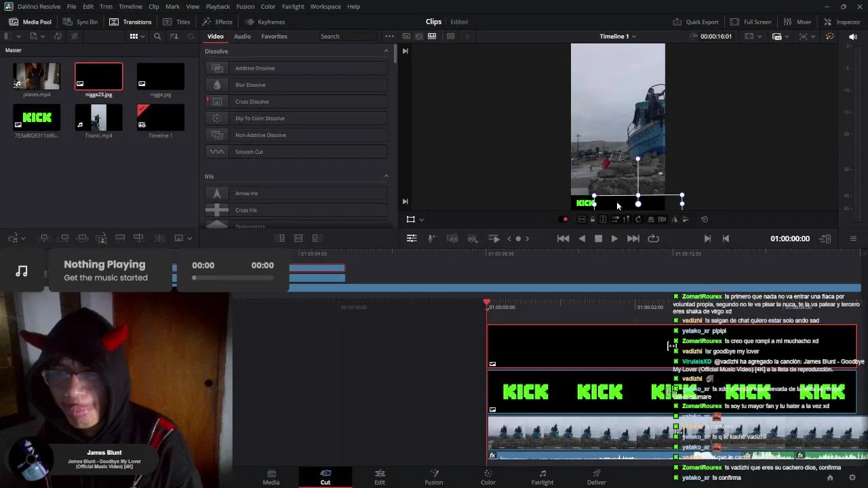
Task: Switch to the Media page
Action: click(271, 477)
